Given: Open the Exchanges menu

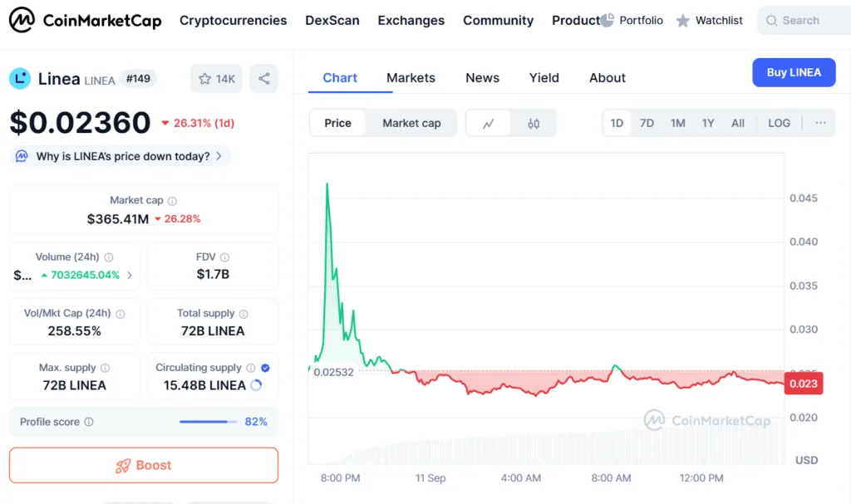Looking at the screenshot, I should click(411, 20).
